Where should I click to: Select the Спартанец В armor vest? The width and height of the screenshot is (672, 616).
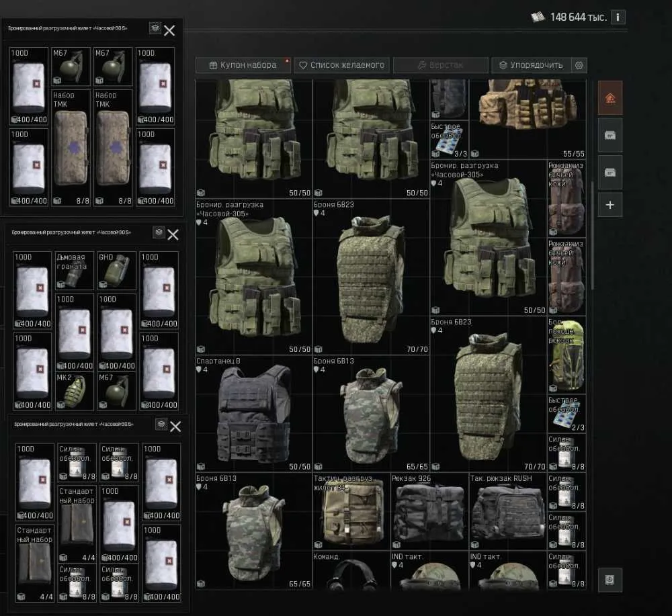pos(254,413)
